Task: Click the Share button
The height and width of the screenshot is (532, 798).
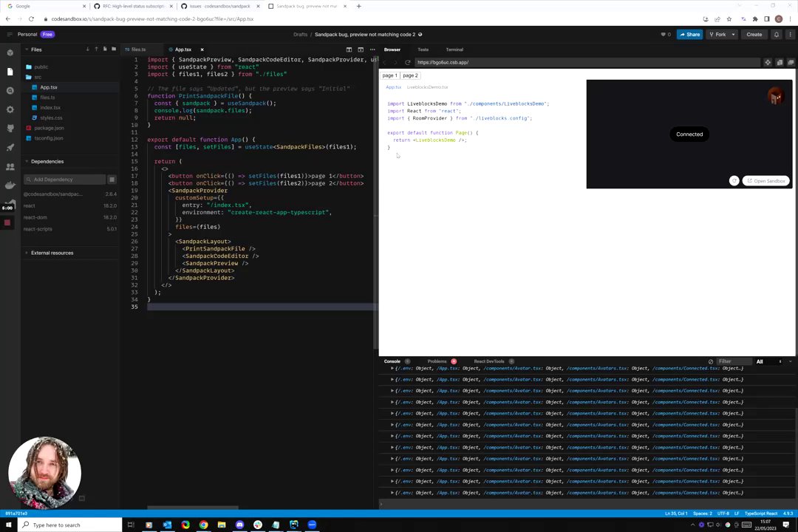Action: click(689, 35)
